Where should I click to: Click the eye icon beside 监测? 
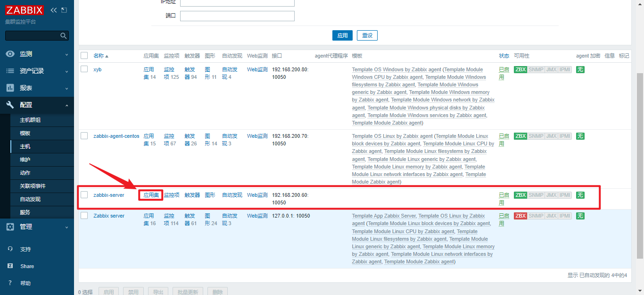[x=10, y=54]
